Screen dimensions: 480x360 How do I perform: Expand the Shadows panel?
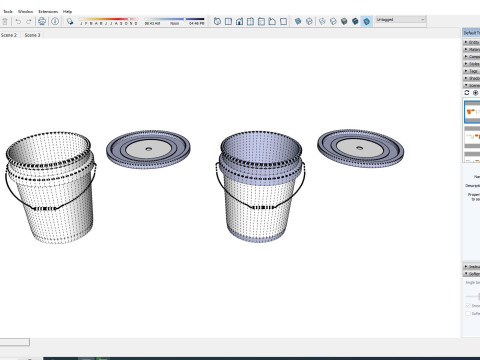pos(471,78)
